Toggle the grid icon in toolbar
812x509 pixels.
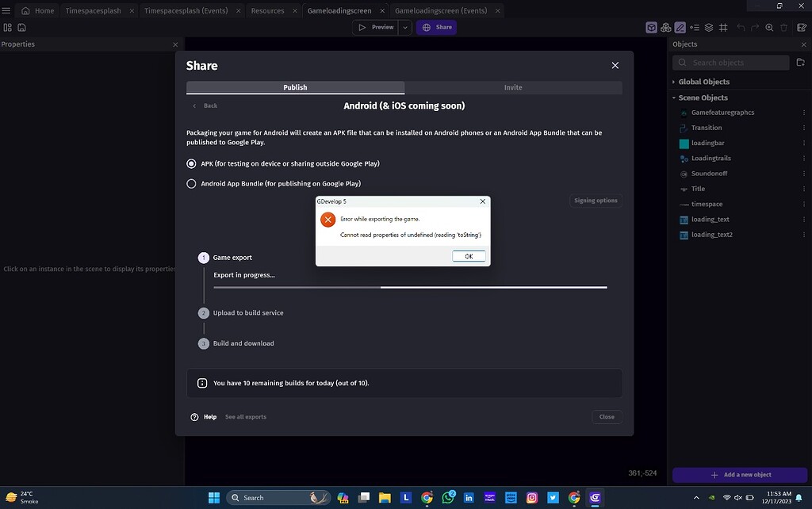tap(724, 27)
